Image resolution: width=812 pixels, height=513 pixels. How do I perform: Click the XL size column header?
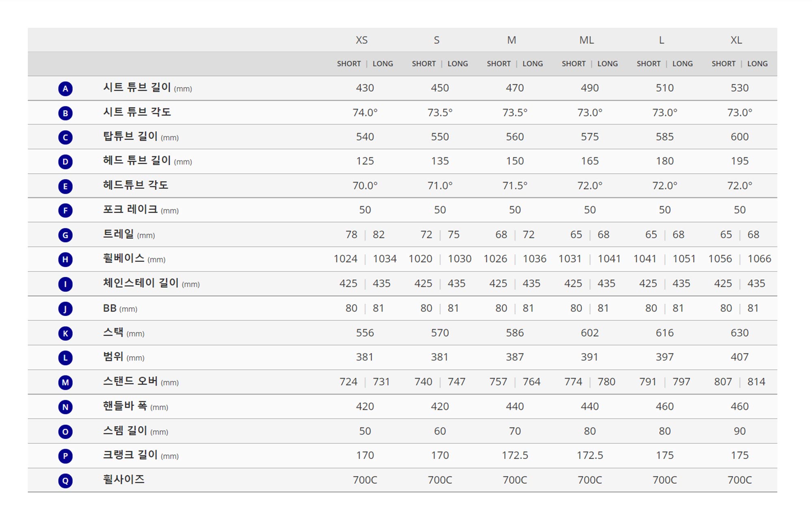[736, 40]
